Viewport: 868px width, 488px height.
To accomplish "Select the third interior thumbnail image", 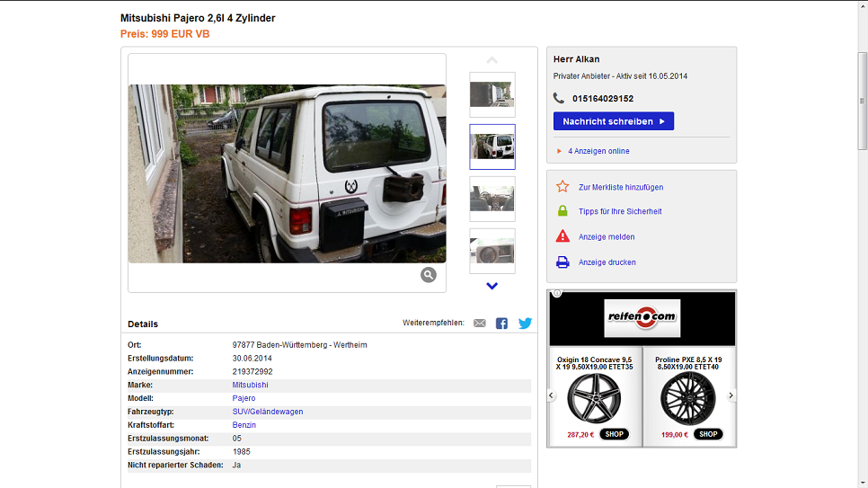I will [x=492, y=199].
